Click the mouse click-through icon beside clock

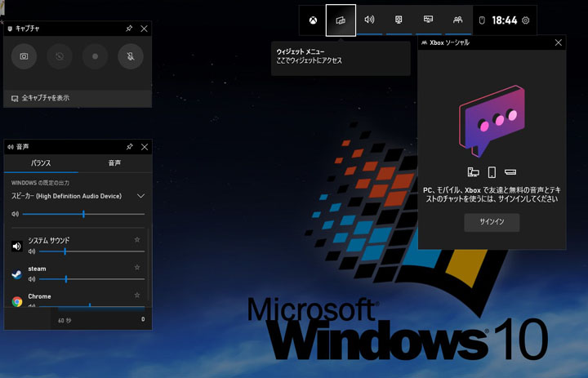482,20
